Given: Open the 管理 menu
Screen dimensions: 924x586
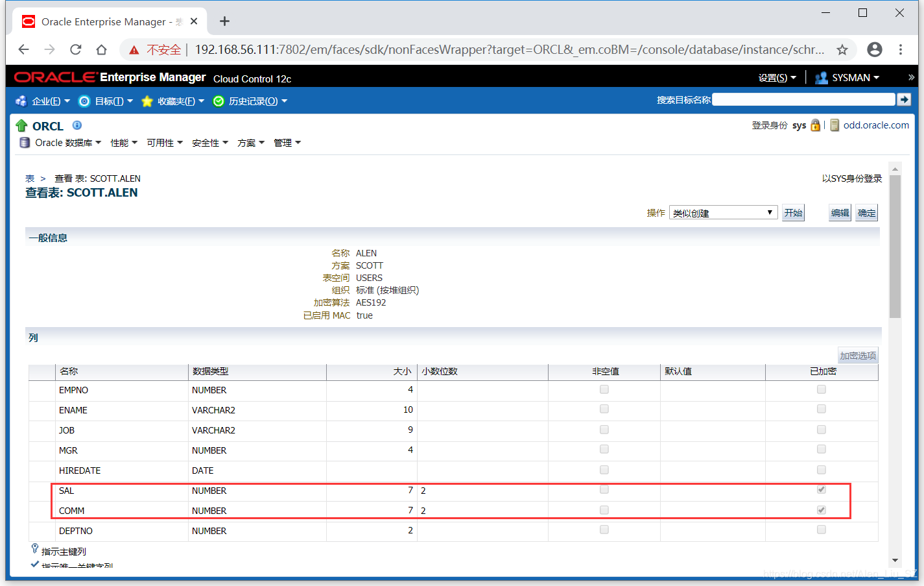Looking at the screenshot, I should (x=287, y=143).
